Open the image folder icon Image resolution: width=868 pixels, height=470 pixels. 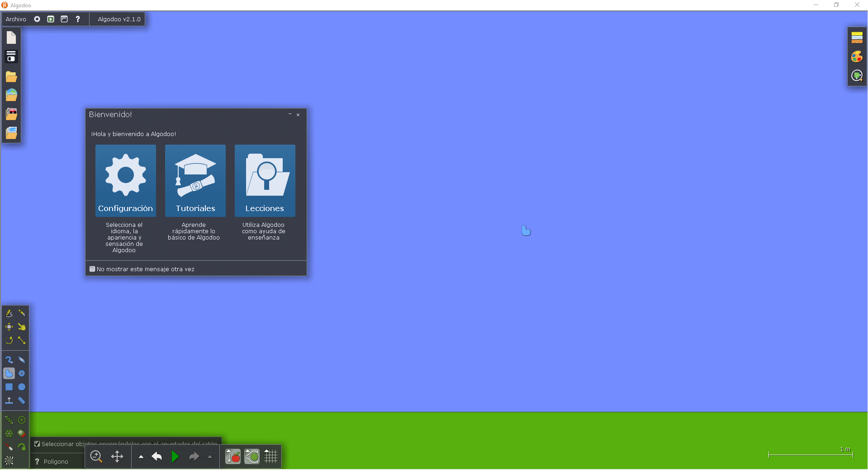click(11, 133)
